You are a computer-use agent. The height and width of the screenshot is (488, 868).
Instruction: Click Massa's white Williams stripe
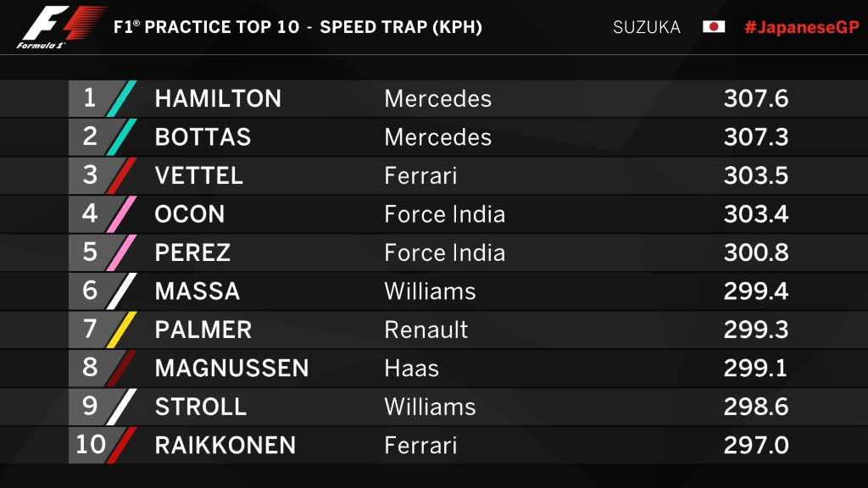click(x=121, y=291)
